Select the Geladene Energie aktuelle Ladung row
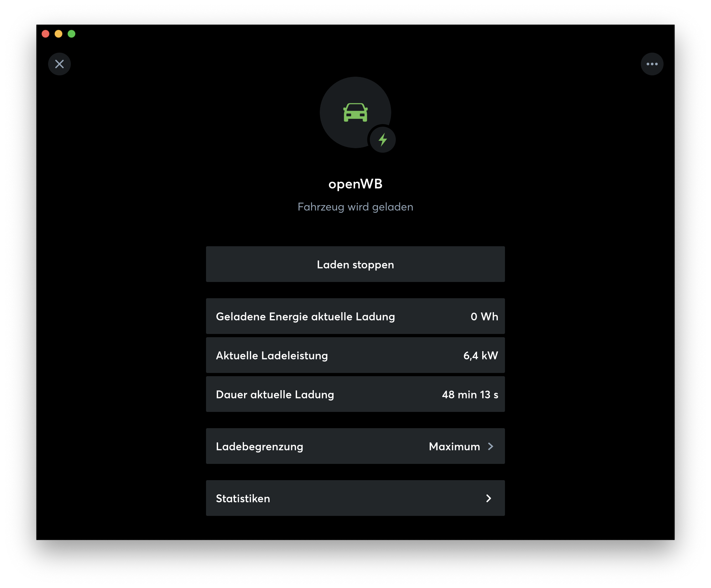Viewport: 711px width, 588px height. click(355, 316)
